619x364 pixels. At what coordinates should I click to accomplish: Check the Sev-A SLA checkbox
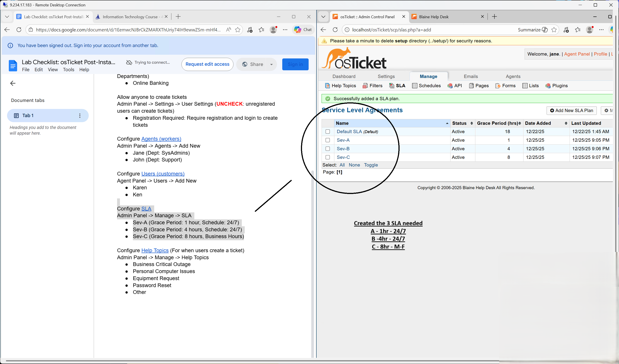pyautogui.click(x=328, y=140)
